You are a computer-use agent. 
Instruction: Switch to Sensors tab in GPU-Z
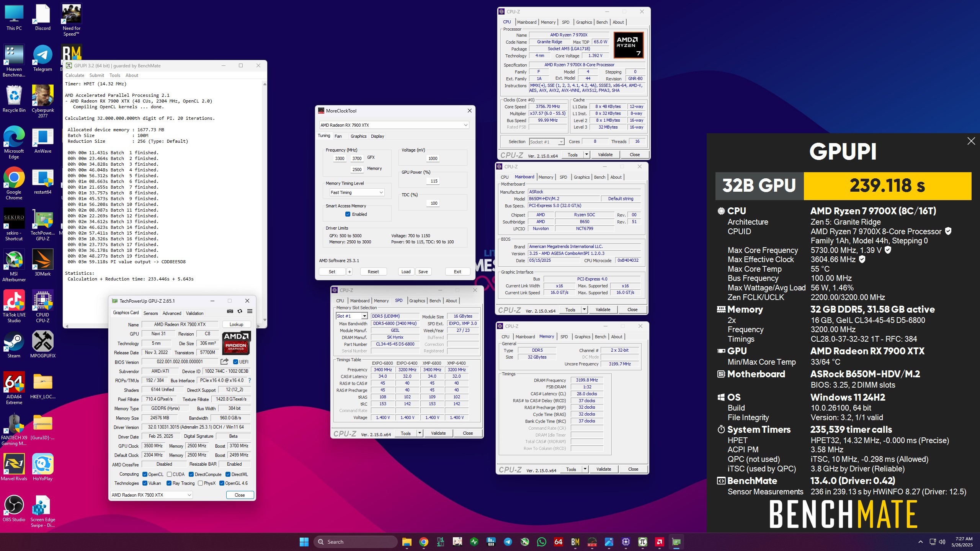pyautogui.click(x=150, y=313)
